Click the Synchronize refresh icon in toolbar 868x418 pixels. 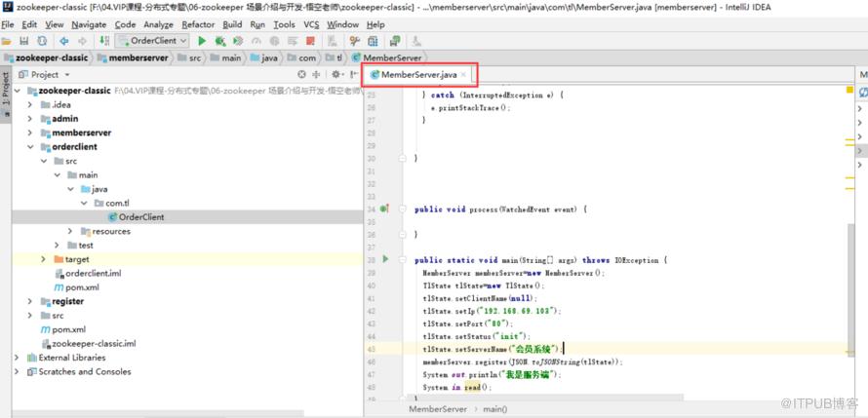tap(42, 41)
